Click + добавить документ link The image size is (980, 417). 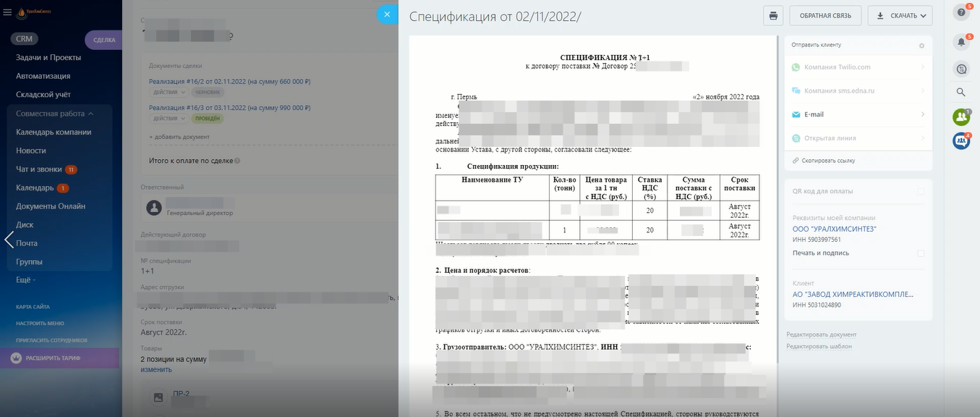click(179, 137)
